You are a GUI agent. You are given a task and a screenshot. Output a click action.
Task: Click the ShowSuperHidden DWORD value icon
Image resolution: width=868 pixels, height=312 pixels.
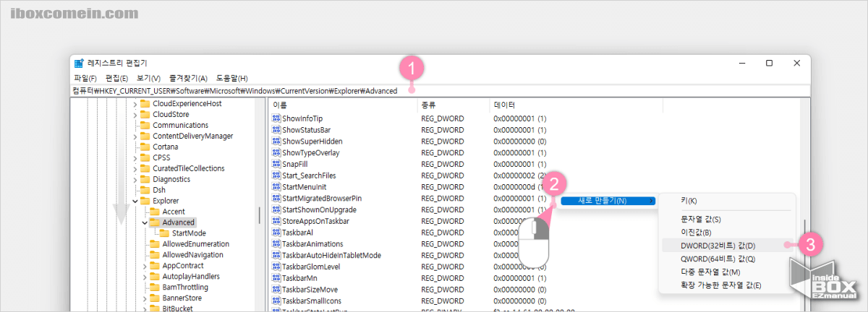tap(276, 142)
